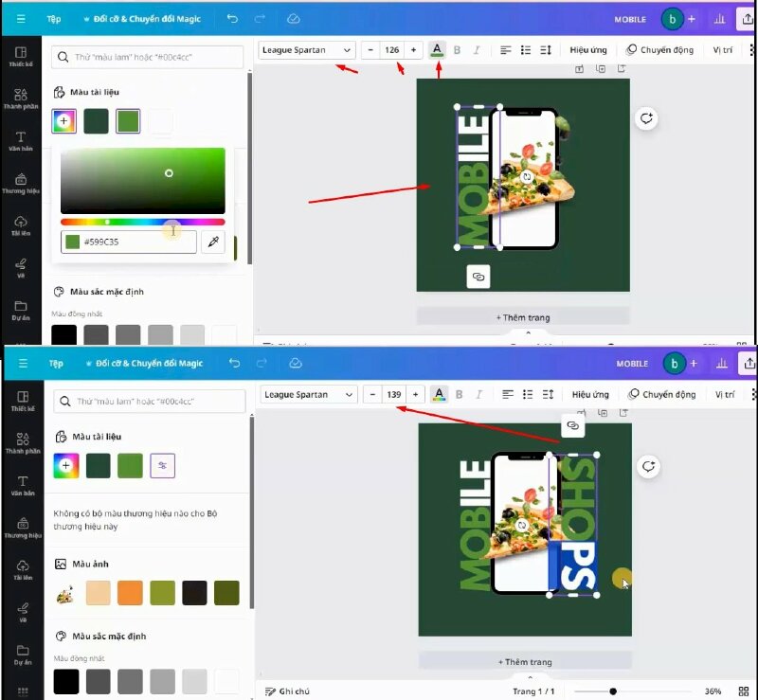
Task: Click Thêm trang above the Trang 1 / 1 label
Action: pyautogui.click(x=523, y=661)
